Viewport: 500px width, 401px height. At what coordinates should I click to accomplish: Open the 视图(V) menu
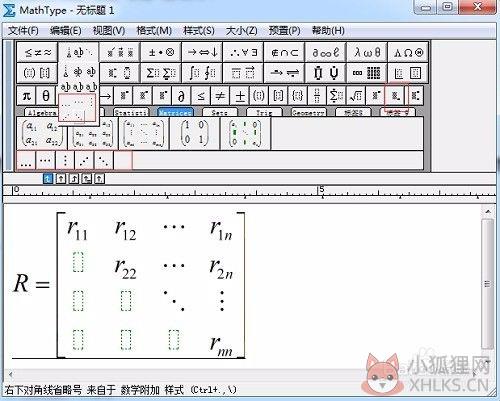tap(109, 31)
